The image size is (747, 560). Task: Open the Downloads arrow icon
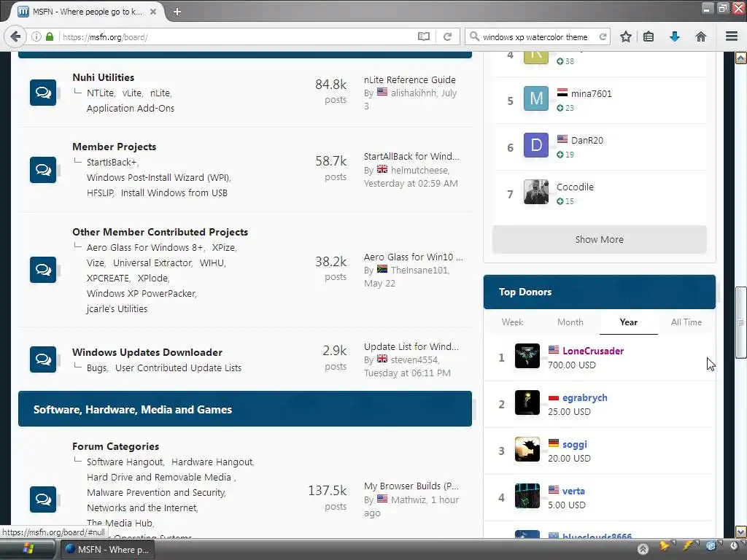(x=675, y=36)
